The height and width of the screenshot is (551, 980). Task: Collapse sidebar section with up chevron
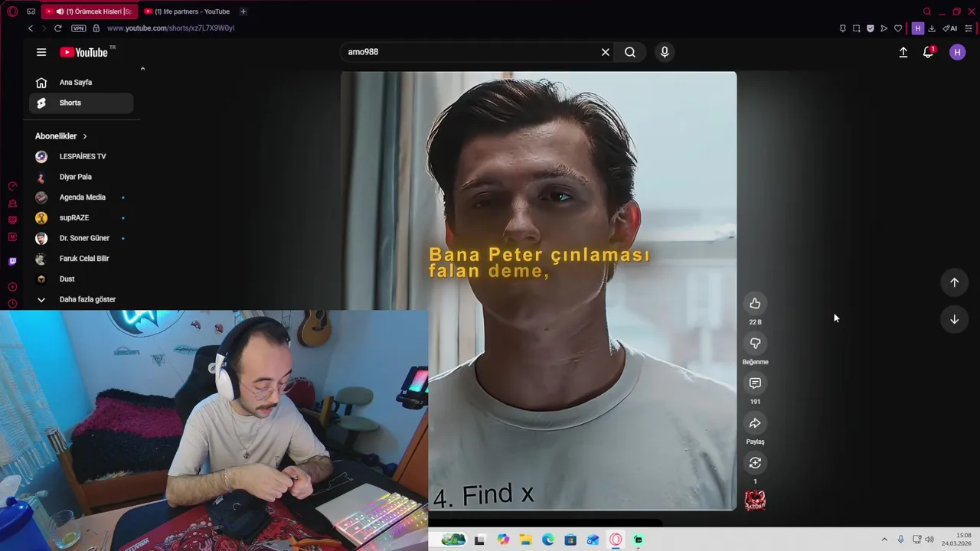[x=142, y=69]
